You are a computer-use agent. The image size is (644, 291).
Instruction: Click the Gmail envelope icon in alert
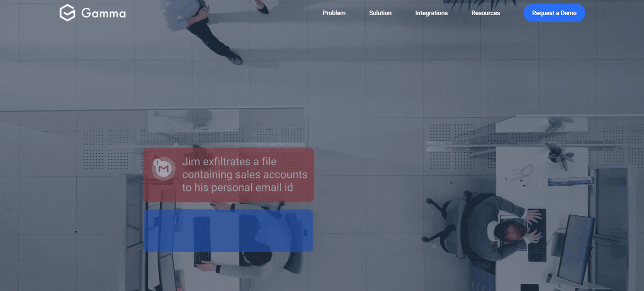pos(164,169)
